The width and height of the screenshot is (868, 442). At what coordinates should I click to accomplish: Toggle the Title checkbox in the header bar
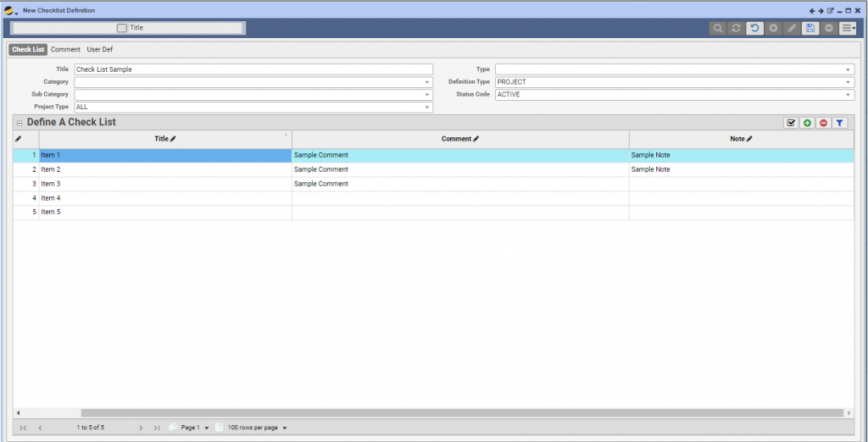click(122, 28)
